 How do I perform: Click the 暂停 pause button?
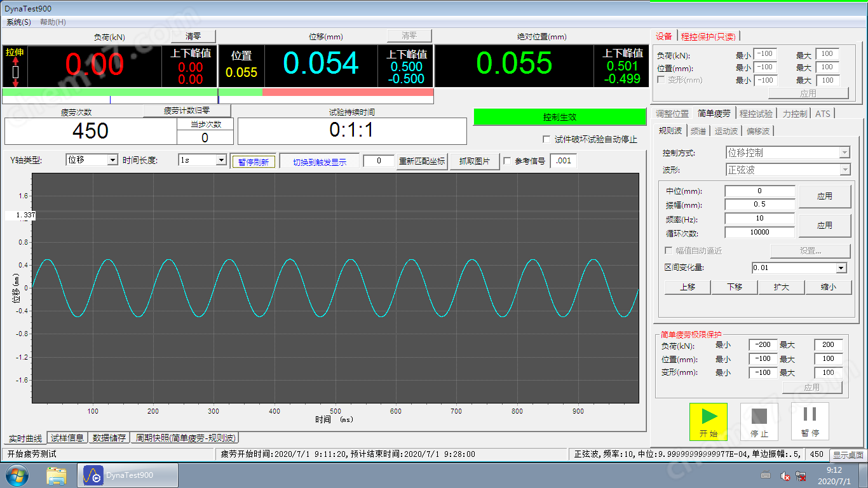(810, 421)
